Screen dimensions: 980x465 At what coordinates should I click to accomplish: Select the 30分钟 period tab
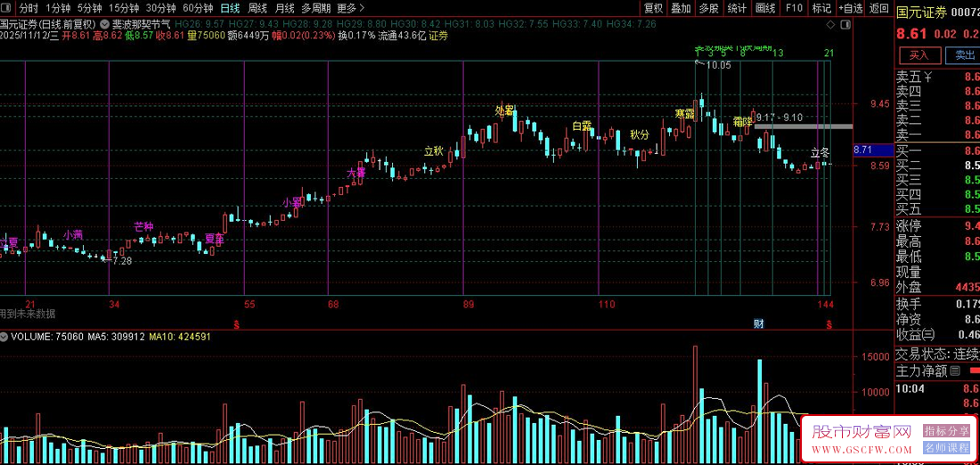(x=160, y=9)
